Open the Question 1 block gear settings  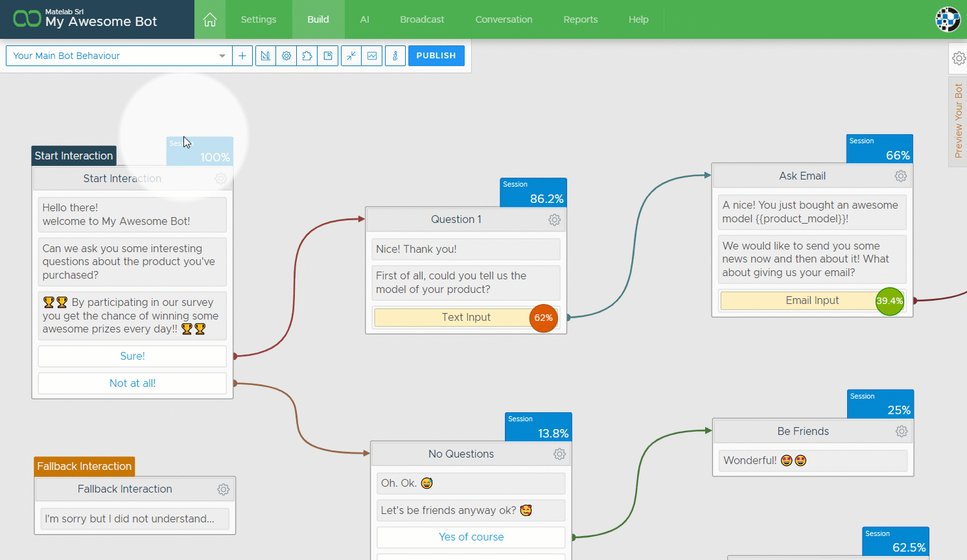click(554, 220)
